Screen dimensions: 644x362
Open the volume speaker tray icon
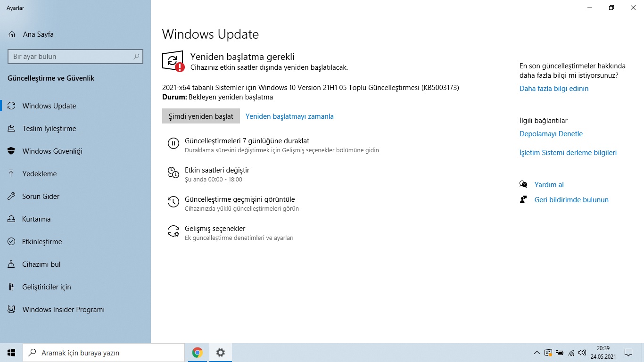tap(582, 353)
